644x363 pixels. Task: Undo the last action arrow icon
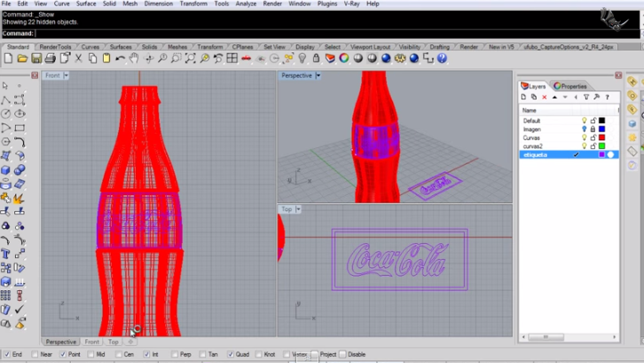(120, 59)
